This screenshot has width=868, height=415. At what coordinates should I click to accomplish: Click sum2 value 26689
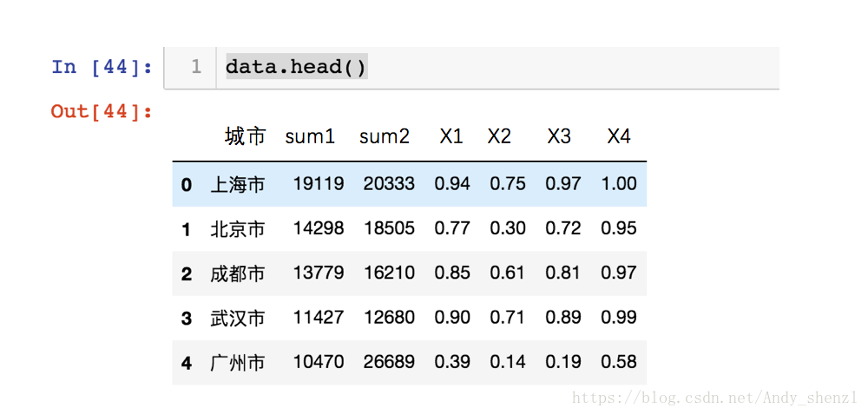pos(389,362)
